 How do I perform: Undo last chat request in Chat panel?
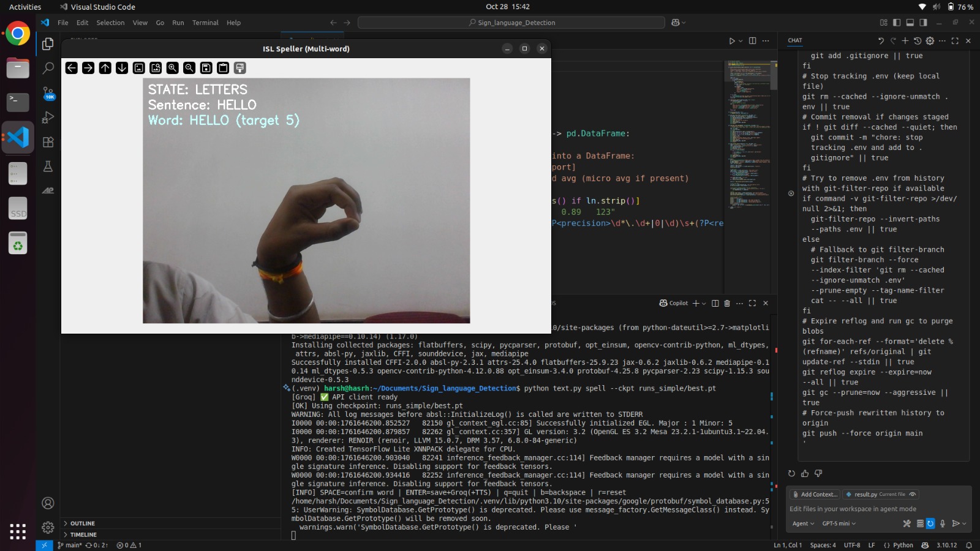(881, 41)
